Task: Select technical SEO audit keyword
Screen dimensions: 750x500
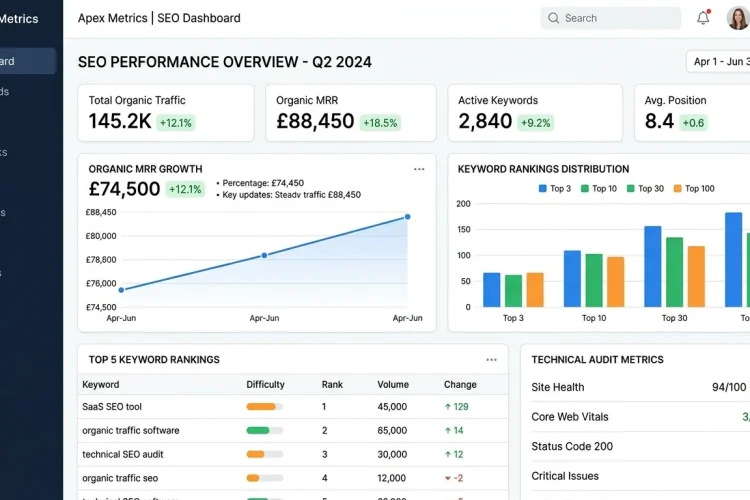Action: [x=123, y=455]
